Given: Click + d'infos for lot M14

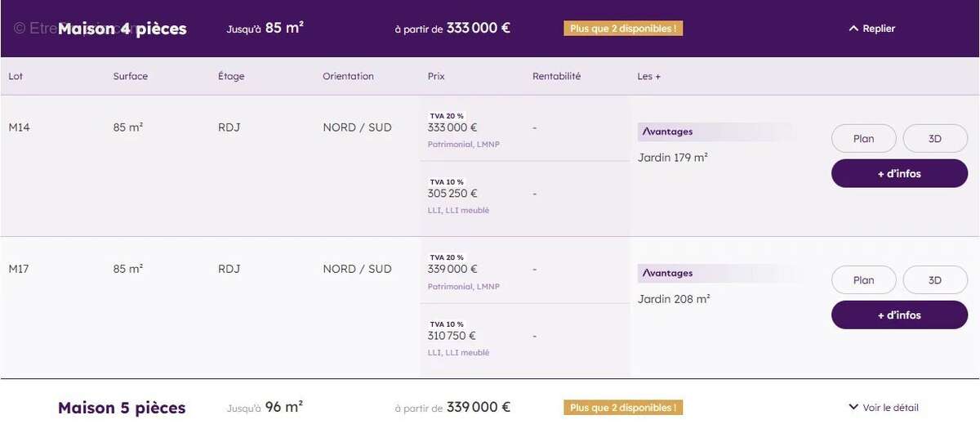Looking at the screenshot, I should click(x=899, y=173).
